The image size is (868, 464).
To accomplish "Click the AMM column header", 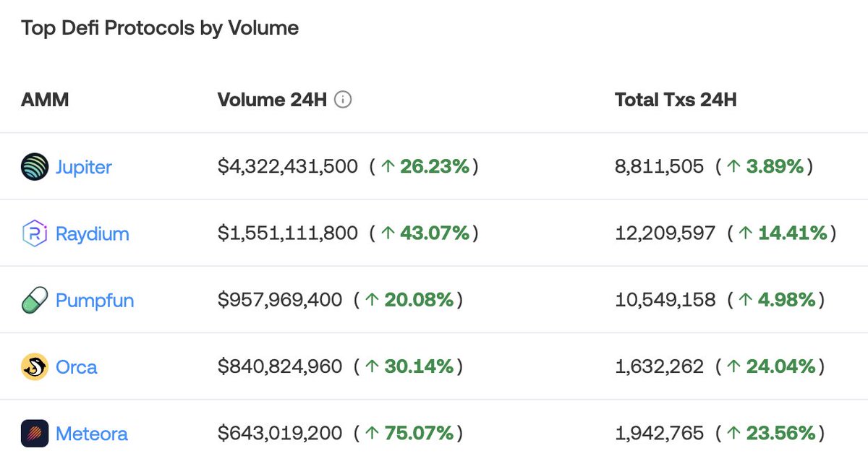I will pyautogui.click(x=45, y=100).
